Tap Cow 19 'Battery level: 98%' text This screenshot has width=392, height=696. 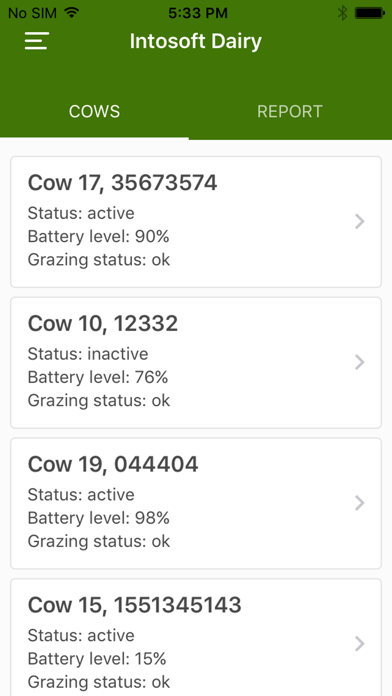coord(99,518)
